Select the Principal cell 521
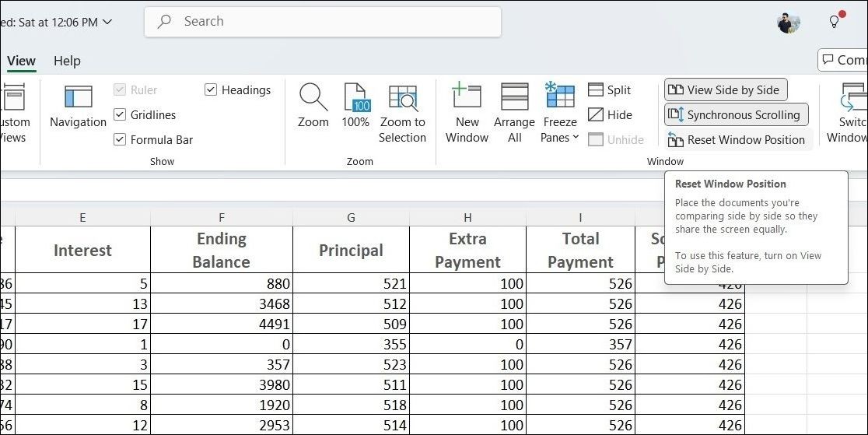This screenshot has width=868, height=435. [351, 283]
